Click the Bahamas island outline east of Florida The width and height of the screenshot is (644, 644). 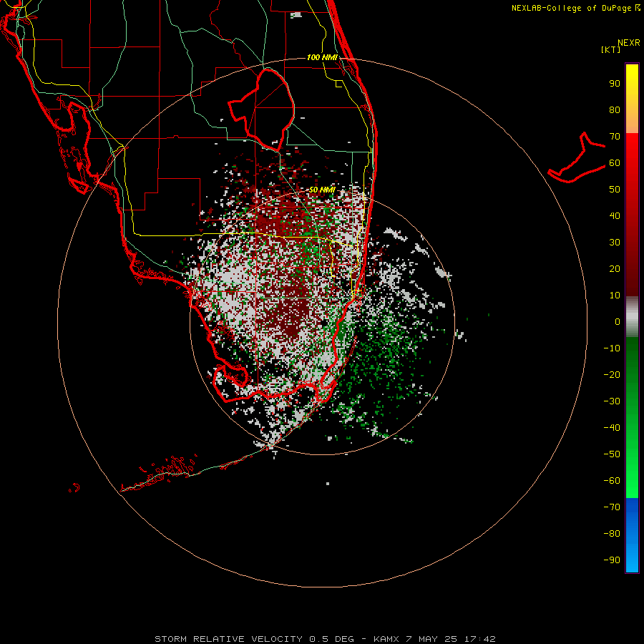tap(577, 158)
